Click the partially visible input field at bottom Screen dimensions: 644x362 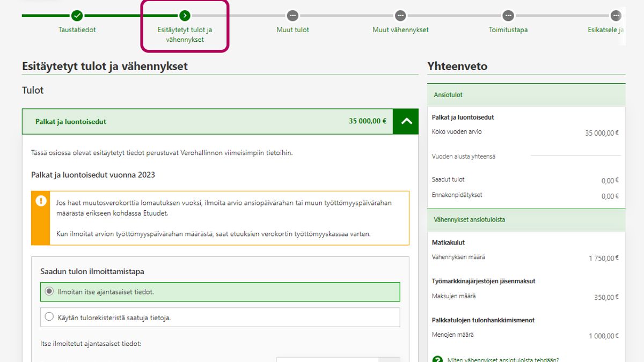click(327, 359)
